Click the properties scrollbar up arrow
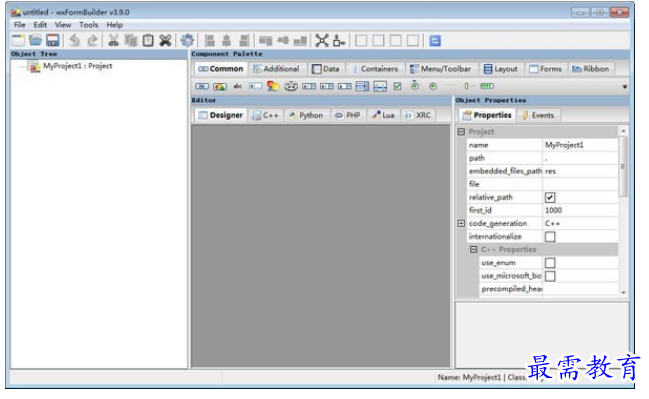649x399 pixels. click(623, 131)
